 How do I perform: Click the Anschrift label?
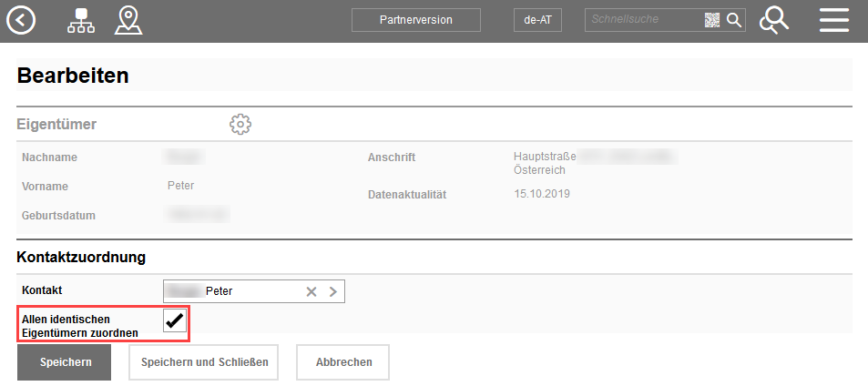392,157
